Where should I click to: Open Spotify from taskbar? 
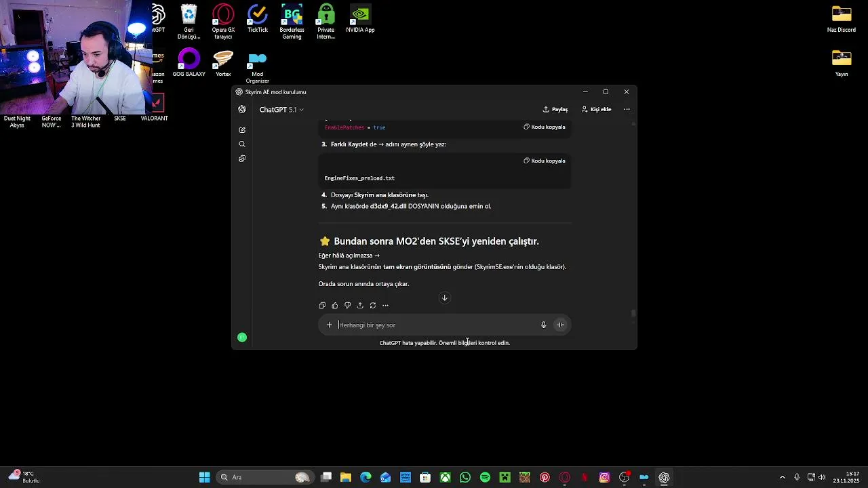point(485,477)
